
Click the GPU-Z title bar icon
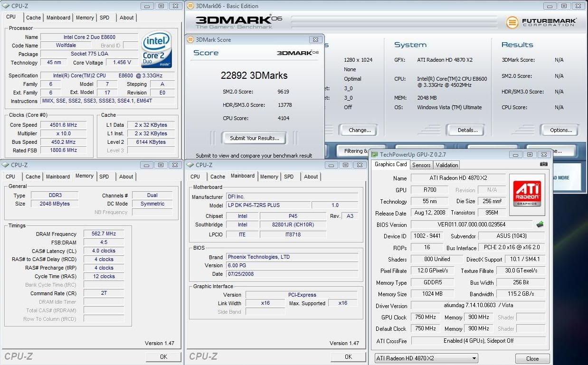[375, 154]
